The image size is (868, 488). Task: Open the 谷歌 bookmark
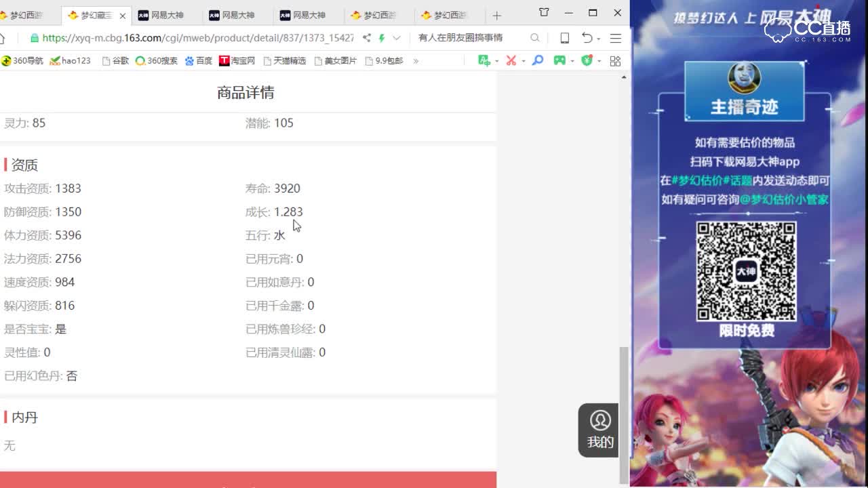(x=115, y=61)
